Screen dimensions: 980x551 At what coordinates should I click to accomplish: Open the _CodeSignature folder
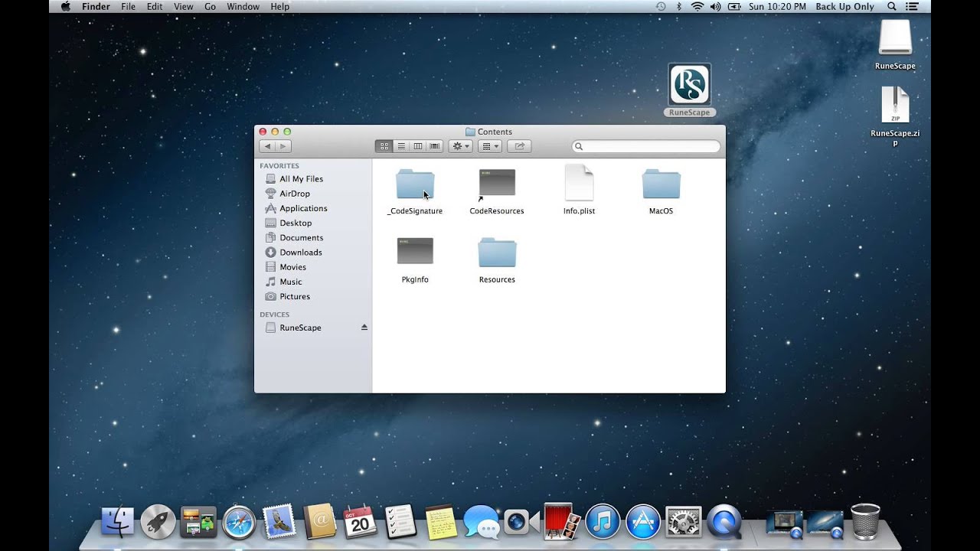click(415, 184)
